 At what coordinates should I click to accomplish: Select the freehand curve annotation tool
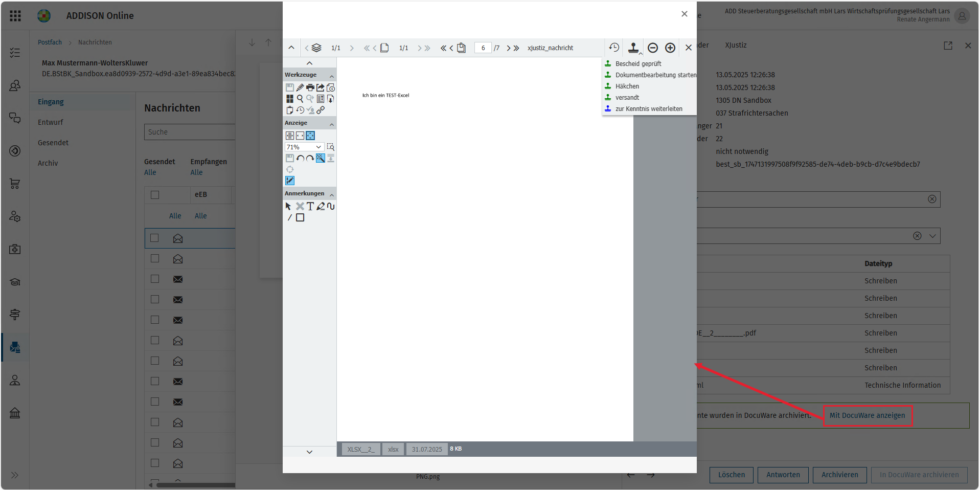(x=331, y=206)
